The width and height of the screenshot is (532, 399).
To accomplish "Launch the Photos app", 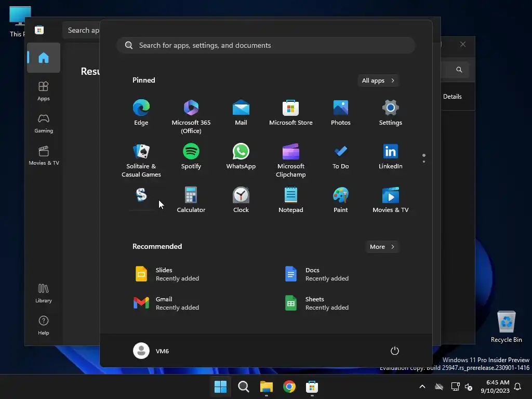I will click(x=341, y=113).
